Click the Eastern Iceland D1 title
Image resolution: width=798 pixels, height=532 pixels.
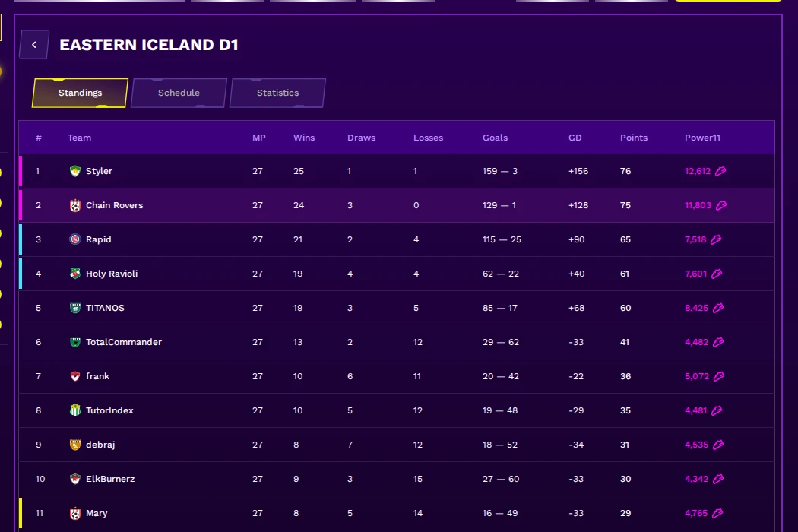point(149,45)
